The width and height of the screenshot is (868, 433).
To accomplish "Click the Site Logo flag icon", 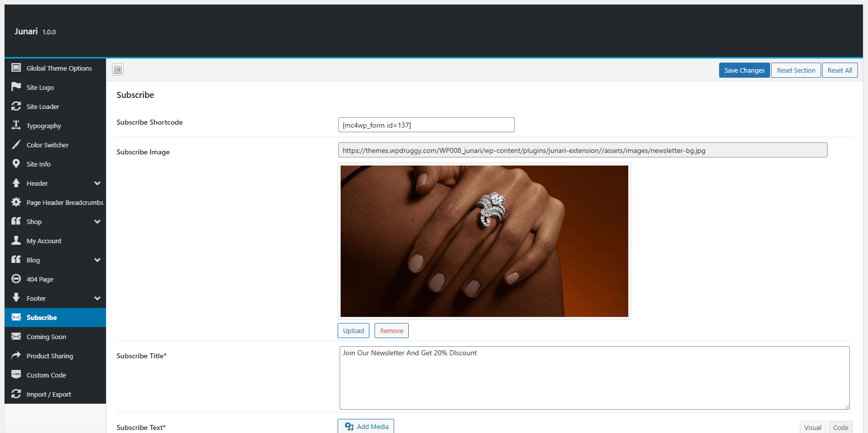I will click(x=16, y=87).
